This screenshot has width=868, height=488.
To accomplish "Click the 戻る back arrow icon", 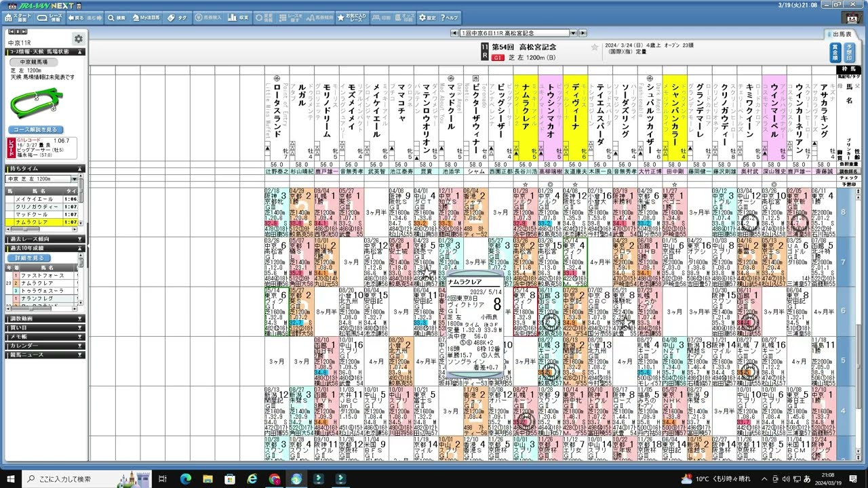I will (x=77, y=17).
